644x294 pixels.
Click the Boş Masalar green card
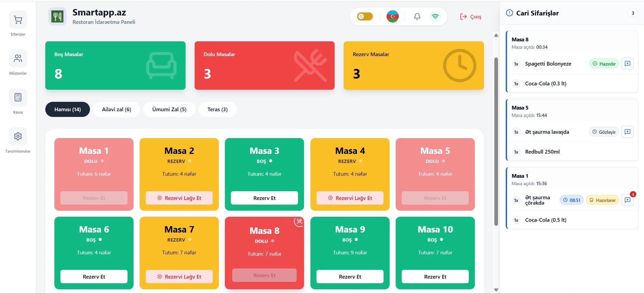pyautogui.click(x=115, y=66)
